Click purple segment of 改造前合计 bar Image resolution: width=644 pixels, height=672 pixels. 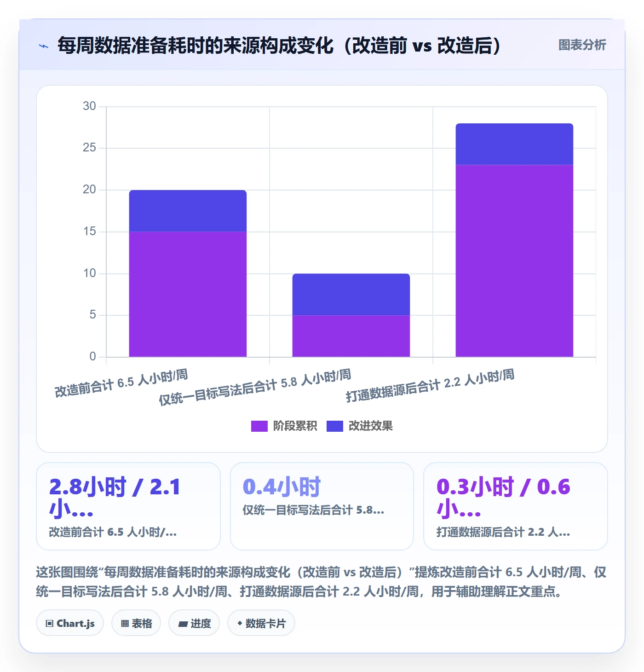[x=188, y=294]
